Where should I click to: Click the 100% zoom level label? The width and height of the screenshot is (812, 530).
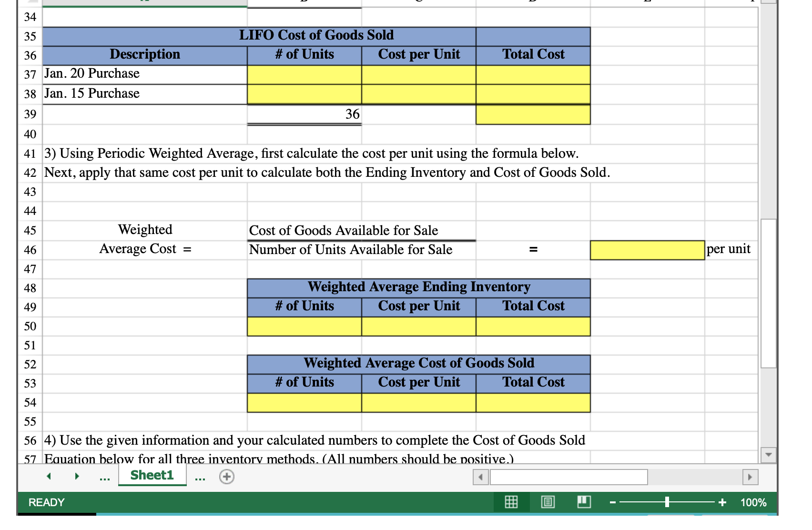click(754, 502)
